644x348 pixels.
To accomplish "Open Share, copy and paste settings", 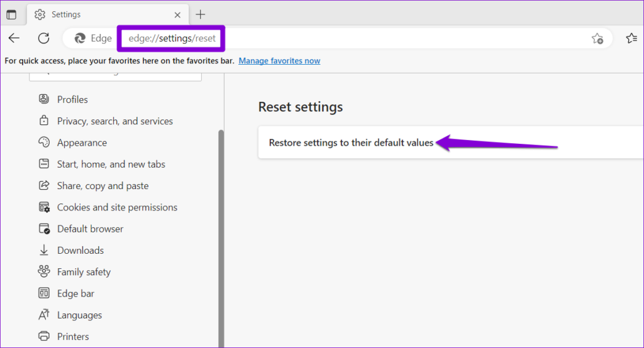I will point(103,186).
